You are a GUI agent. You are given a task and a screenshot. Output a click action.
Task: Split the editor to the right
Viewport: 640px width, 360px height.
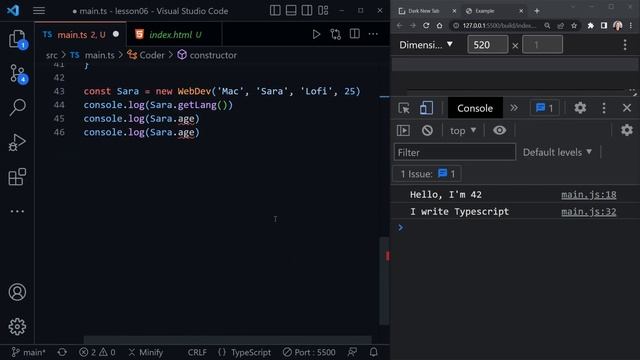coord(355,34)
